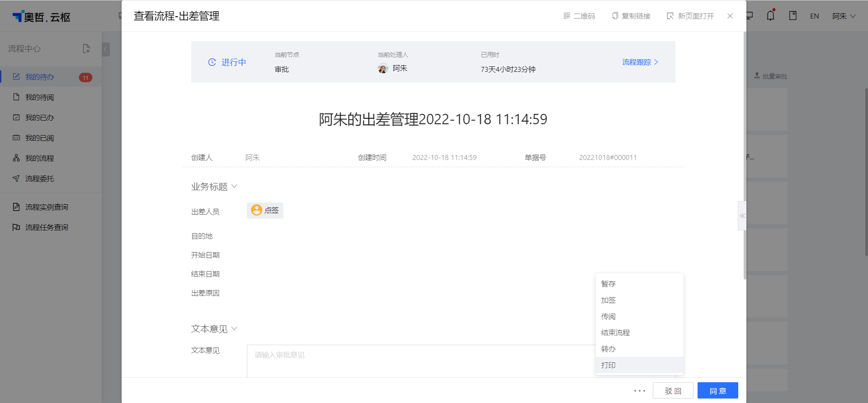868x403 pixels.
Task: Open in new page via 新页面打开 icon
Action: (x=670, y=16)
